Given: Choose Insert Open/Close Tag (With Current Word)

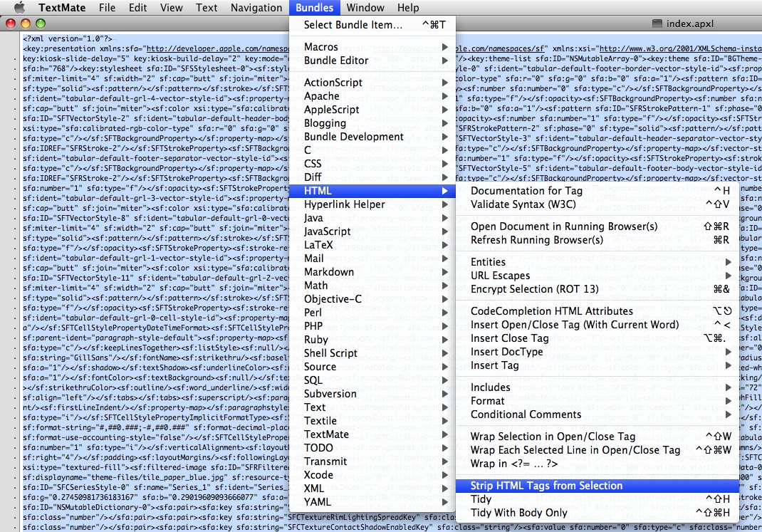Looking at the screenshot, I should pos(597,325).
